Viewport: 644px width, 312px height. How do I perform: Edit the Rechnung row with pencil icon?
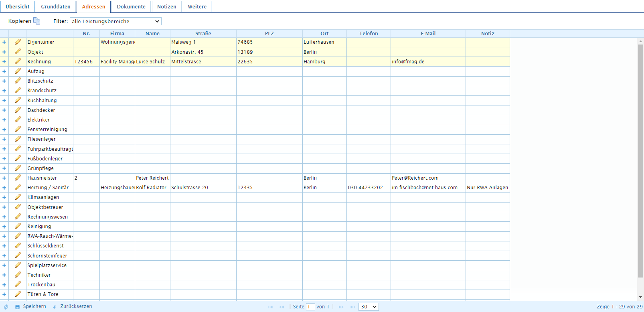18,61
